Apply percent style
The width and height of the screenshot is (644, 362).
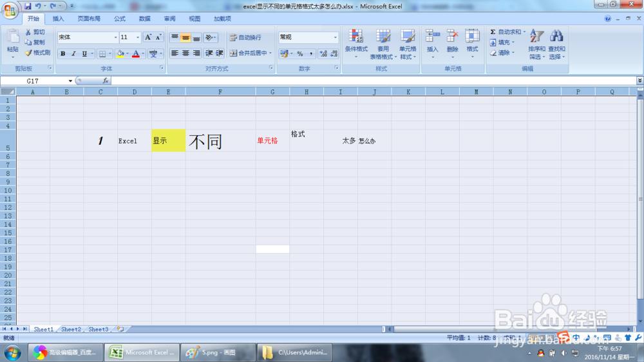tap(300, 53)
